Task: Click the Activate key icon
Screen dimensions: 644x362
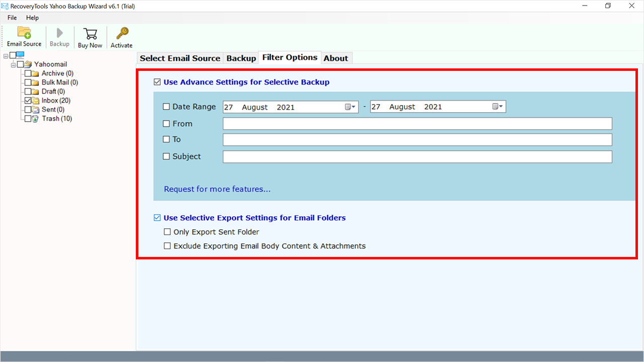Action: coord(122,33)
